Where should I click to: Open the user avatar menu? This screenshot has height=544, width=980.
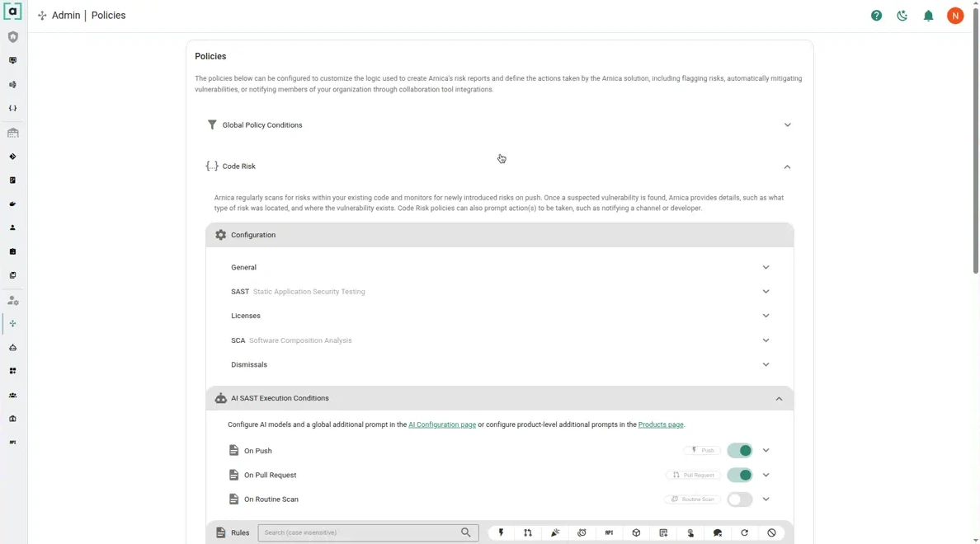coord(955,16)
